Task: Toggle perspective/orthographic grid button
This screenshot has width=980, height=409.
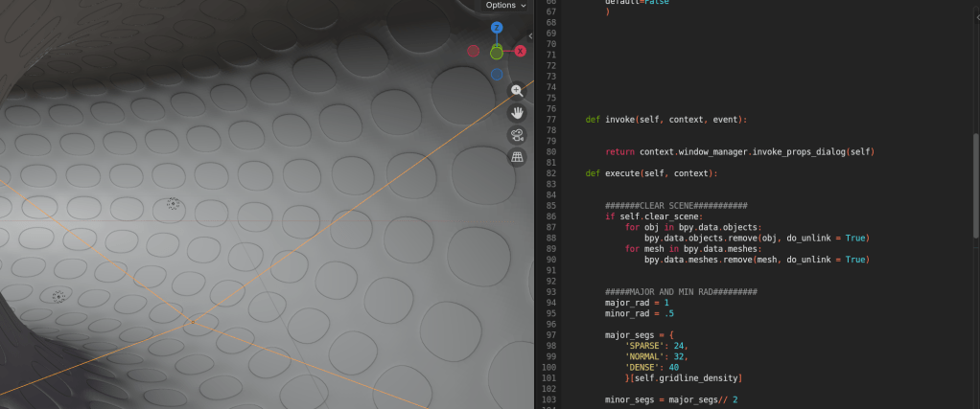Action: click(517, 157)
